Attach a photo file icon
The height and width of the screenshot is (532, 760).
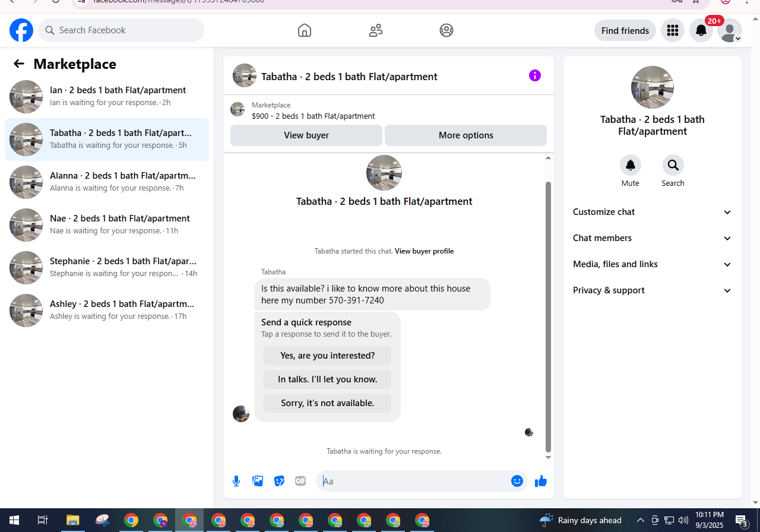point(258,481)
